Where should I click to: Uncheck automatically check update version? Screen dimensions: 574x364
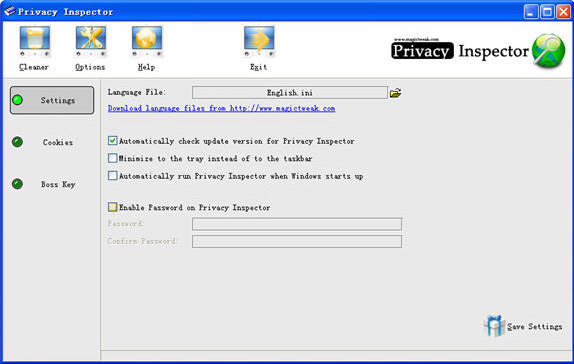pyautogui.click(x=112, y=141)
